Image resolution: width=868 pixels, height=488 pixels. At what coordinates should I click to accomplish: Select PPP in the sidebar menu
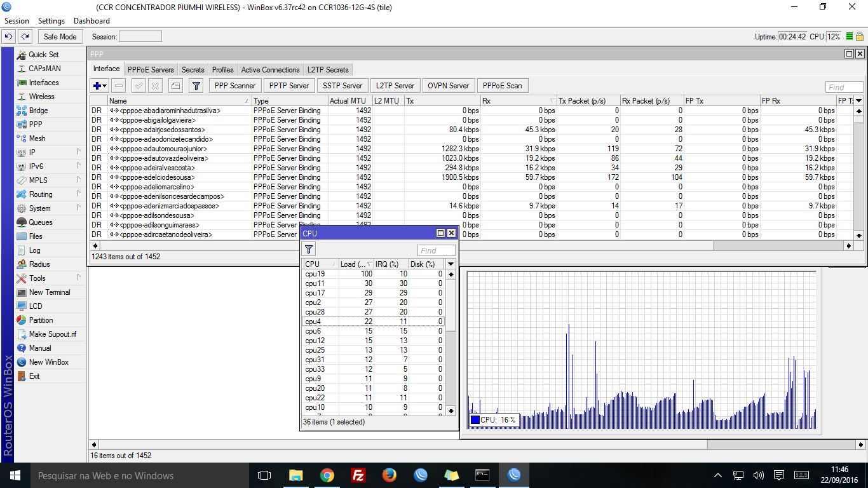36,125
